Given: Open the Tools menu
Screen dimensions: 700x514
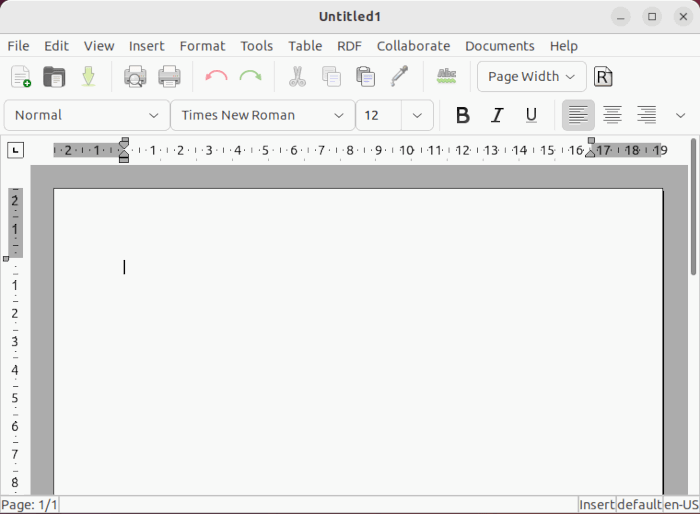Looking at the screenshot, I should (257, 46).
